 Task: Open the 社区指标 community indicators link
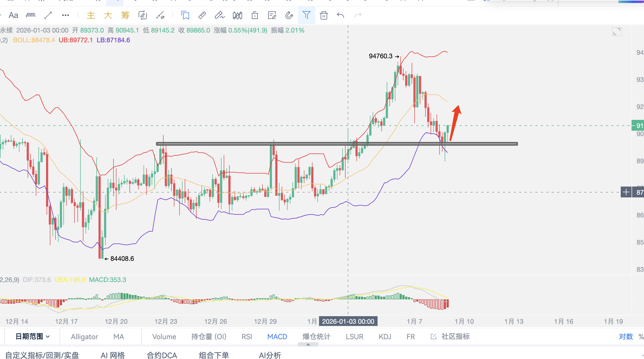455,336
